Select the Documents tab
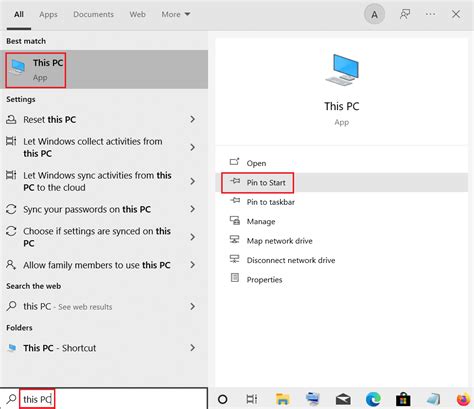Viewport: 474px width, 409px height. (x=93, y=14)
